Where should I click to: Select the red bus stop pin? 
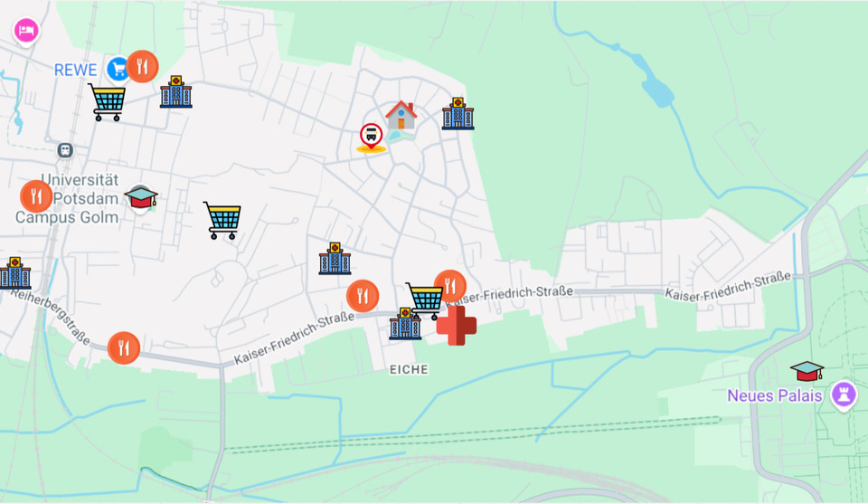point(371,138)
